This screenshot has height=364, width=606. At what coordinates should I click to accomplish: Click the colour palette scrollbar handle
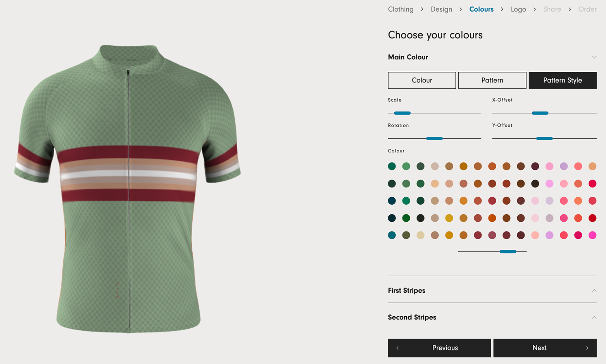(x=508, y=252)
